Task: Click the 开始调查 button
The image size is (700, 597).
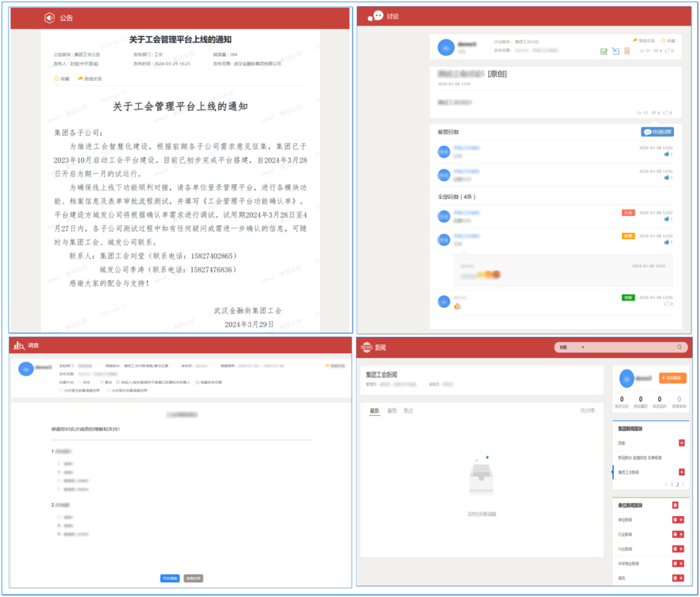Action: [170, 579]
